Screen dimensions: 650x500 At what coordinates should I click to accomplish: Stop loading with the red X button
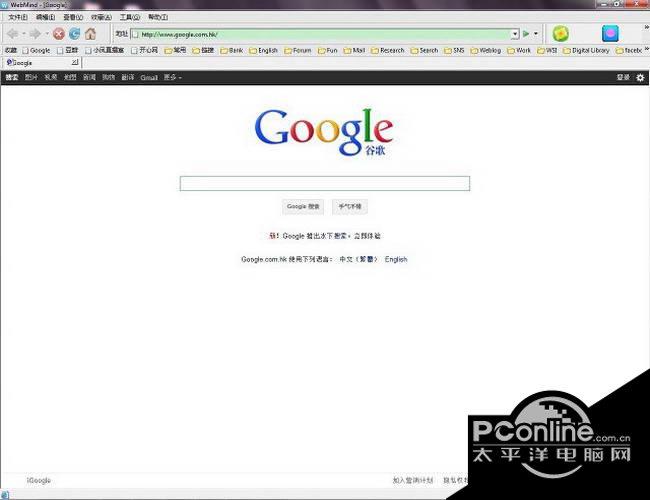59,34
